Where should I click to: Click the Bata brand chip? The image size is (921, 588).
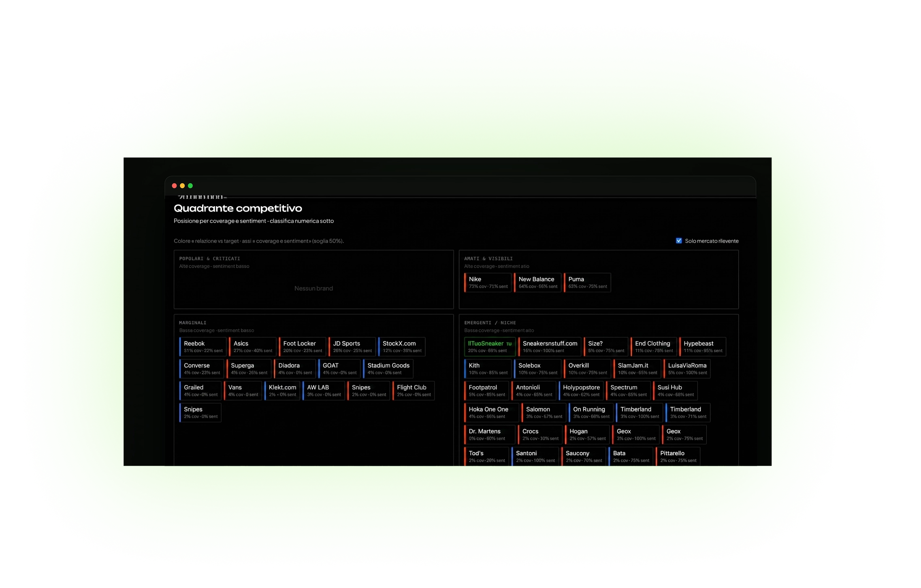[x=631, y=456]
